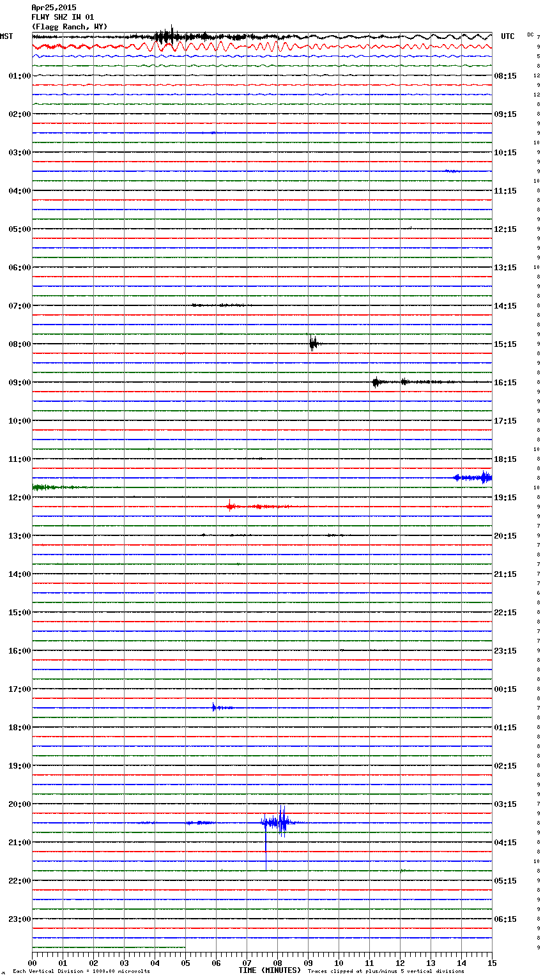The image size is (543, 980).
Task: Select the 01:00 MST row label
Action: 20,76
